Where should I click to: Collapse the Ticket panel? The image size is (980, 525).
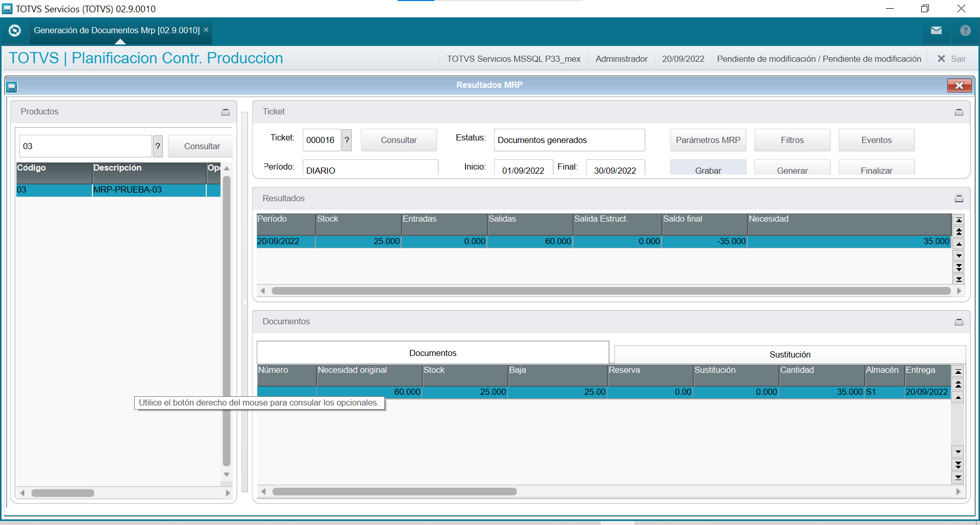(x=959, y=112)
